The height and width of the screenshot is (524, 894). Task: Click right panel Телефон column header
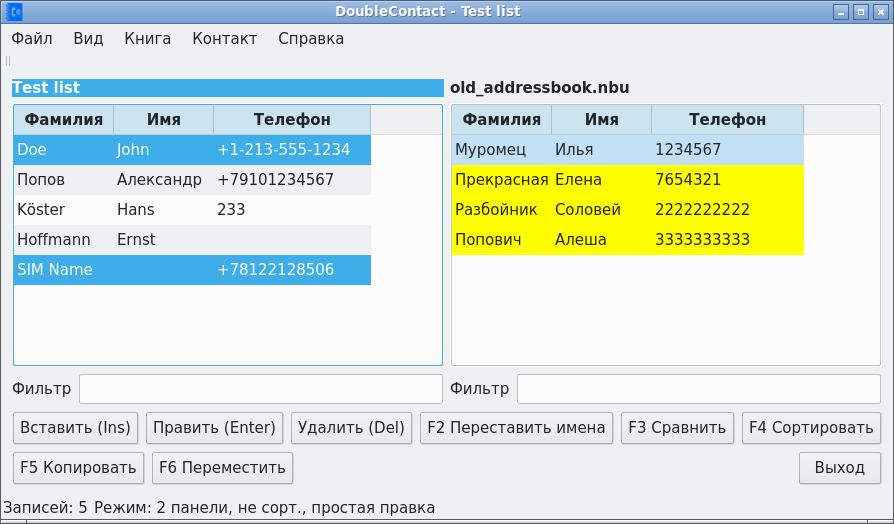[x=728, y=120]
